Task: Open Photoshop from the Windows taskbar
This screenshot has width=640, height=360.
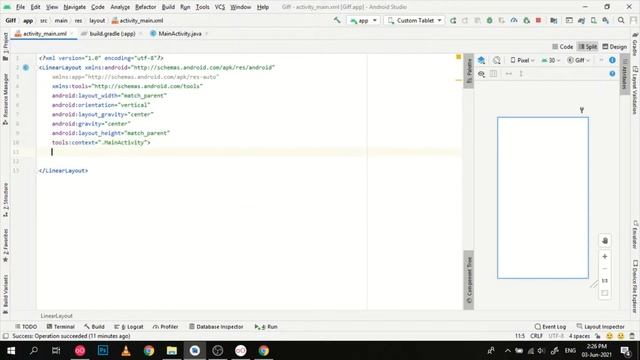Action: (103, 350)
